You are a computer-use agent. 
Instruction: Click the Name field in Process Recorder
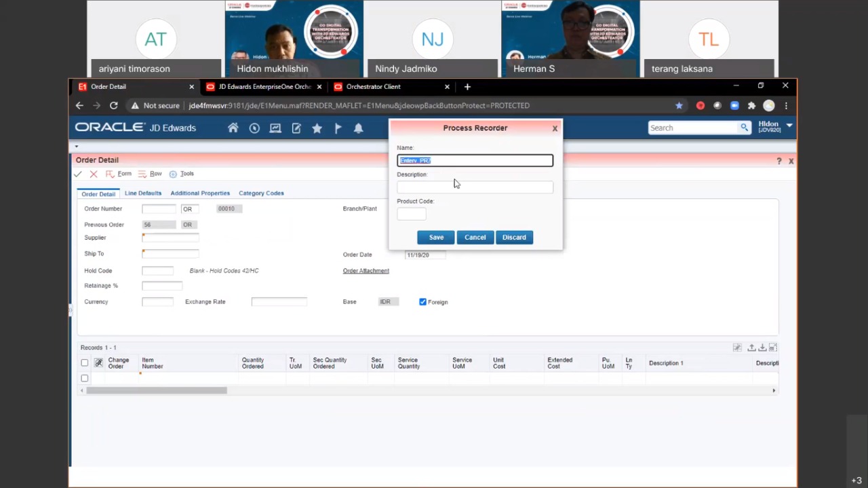(475, 161)
